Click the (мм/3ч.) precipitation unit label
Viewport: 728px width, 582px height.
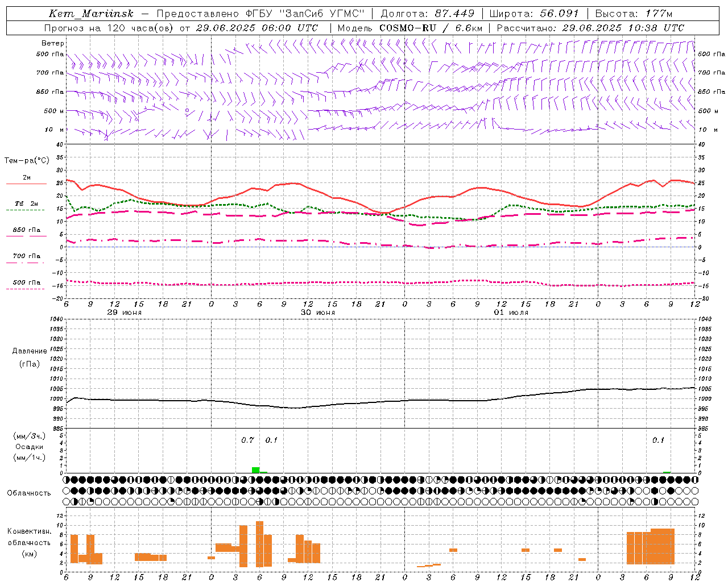[x=30, y=436]
